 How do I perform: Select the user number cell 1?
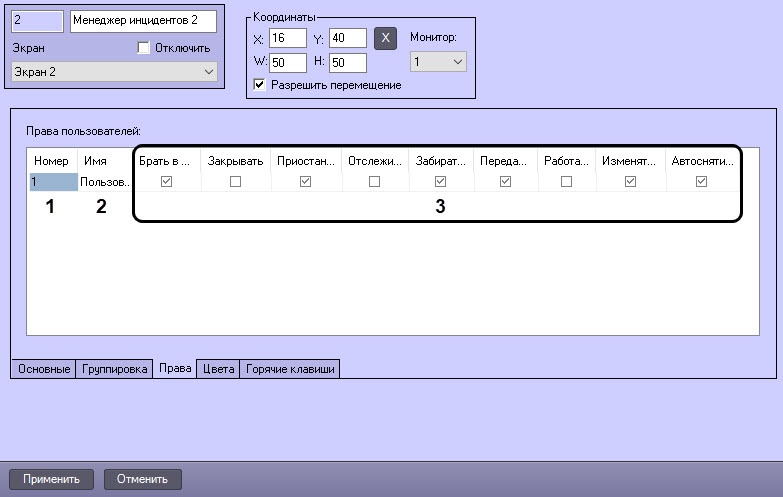tap(53, 182)
